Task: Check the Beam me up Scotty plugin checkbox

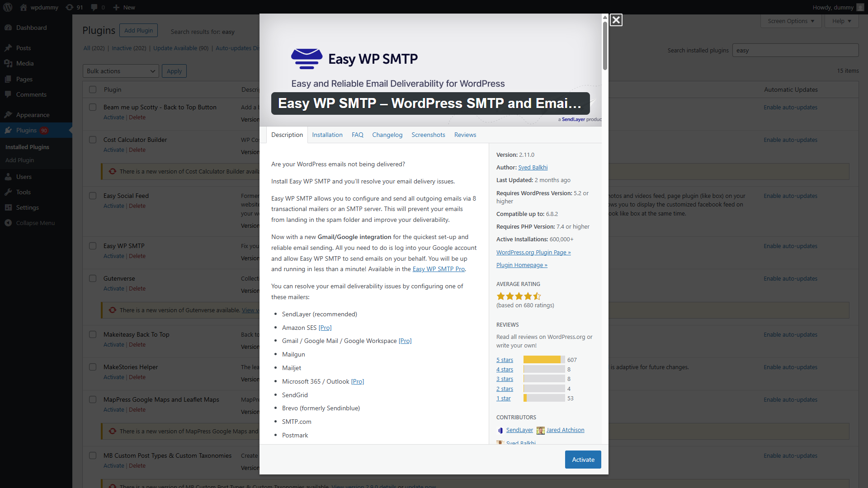Action: pyautogui.click(x=93, y=107)
